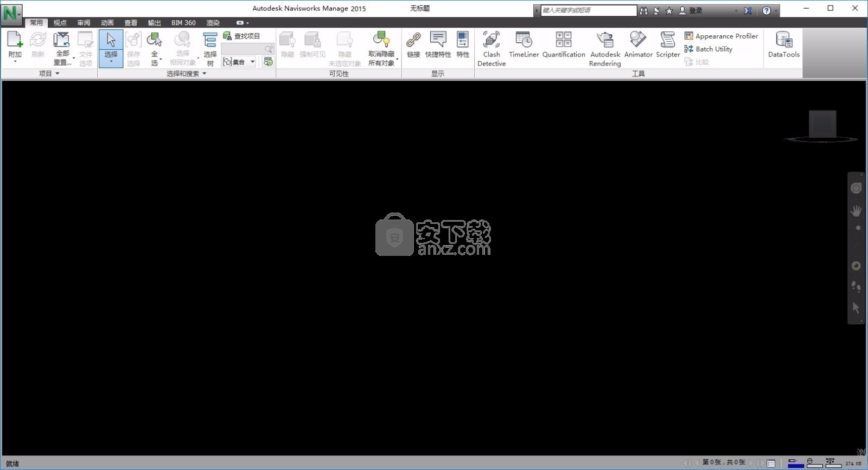The width and height of the screenshot is (868, 470).
Task: Launch the Batch Utility
Action: click(x=708, y=49)
